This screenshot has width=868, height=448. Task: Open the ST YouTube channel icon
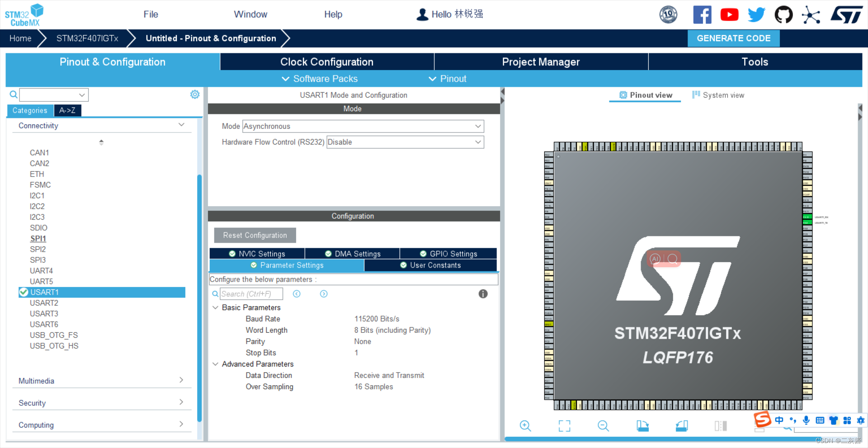(x=729, y=14)
